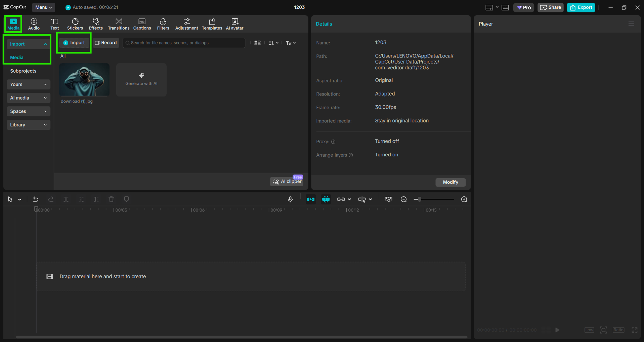Click the timeline zoom in icon
The image size is (644, 342).
[x=464, y=199]
